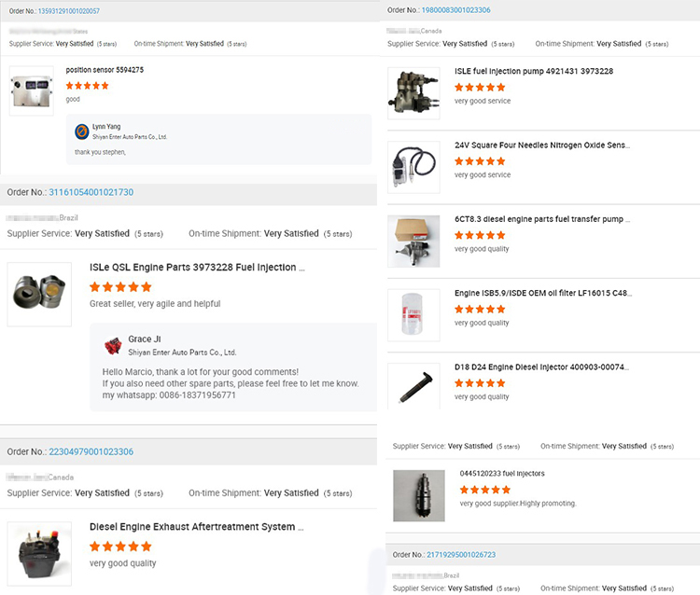Click Lynn Yang's avatar icon
This screenshot has width=700, height=595.
[x=81, y=131]
